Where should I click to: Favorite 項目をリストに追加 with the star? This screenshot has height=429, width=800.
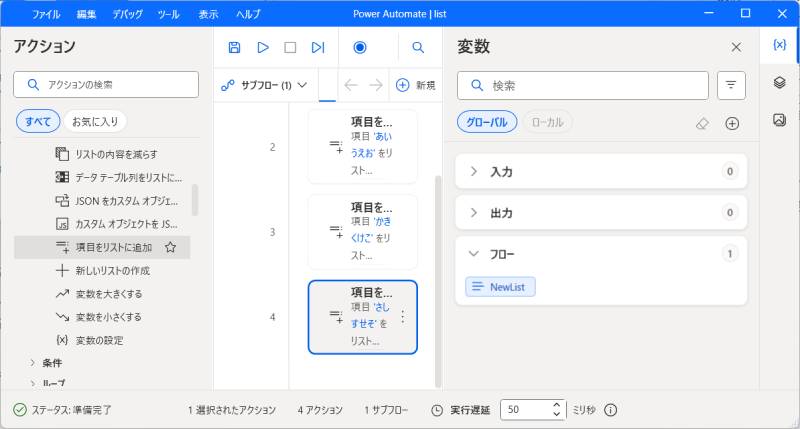point(170,247)
